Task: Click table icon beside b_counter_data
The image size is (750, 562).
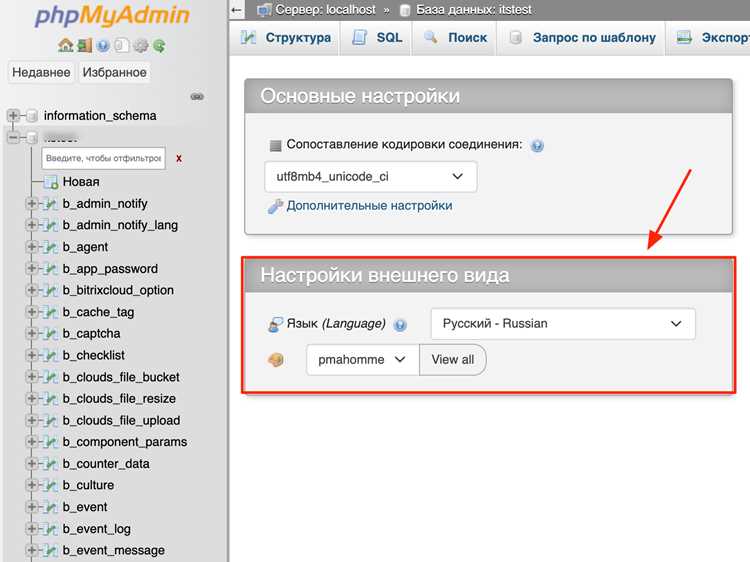Action: pos(50,464)
